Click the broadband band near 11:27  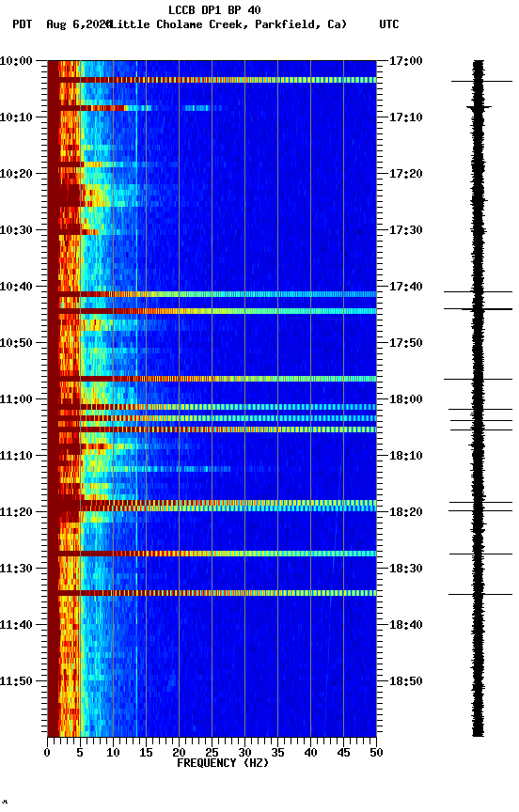coord(212,554)
